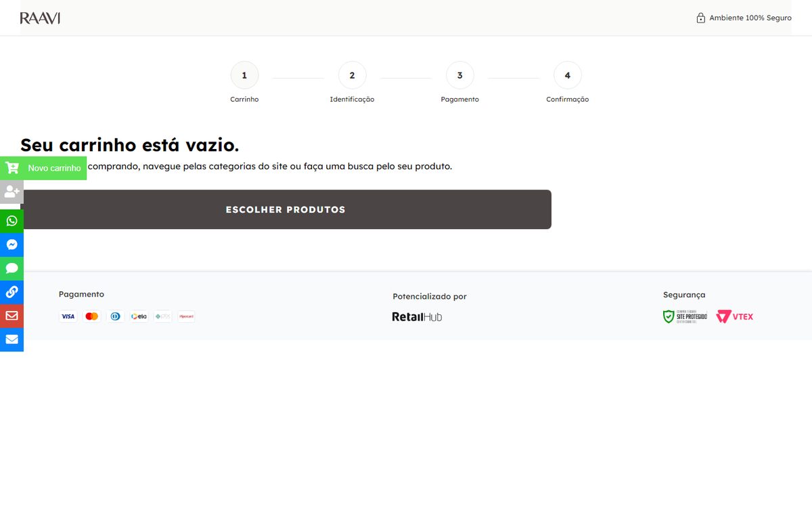This screenshot has width=812, height=508.
Task: Click the Diners Club payment icon
Action: [x=116, y=316]
